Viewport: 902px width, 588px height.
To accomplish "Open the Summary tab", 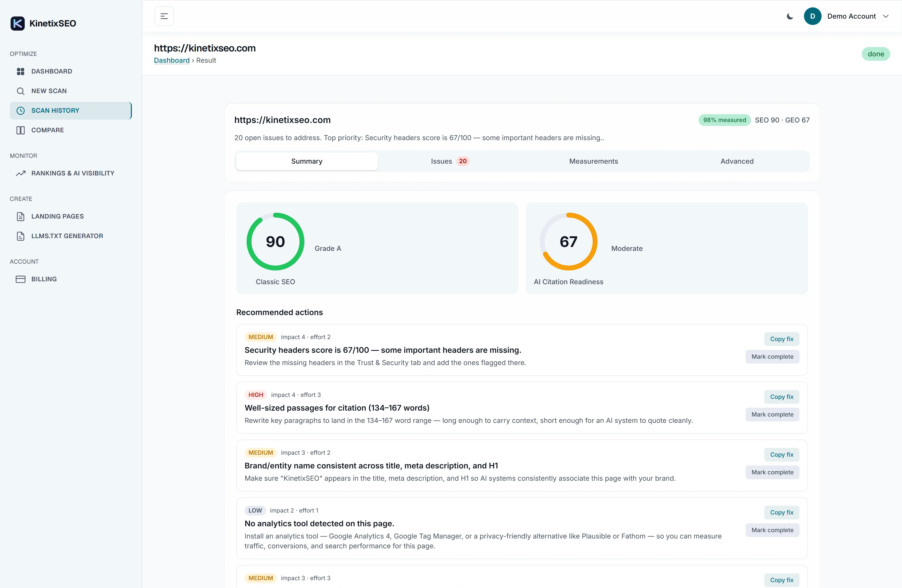I will (307, 161).
